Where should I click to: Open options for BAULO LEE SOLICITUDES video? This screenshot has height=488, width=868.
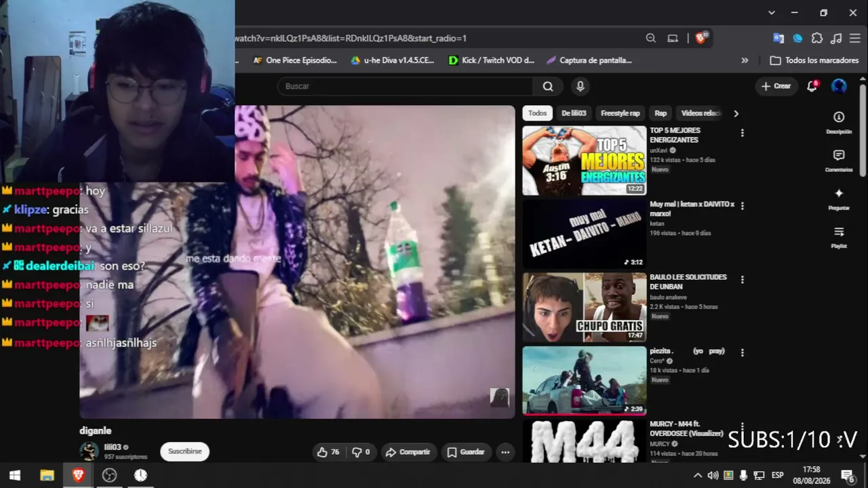coord(743,279)
